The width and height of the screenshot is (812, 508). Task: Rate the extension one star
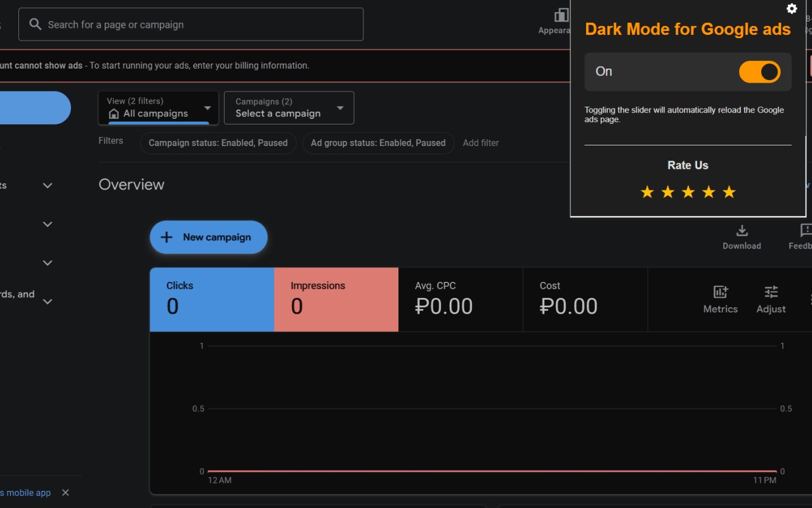tap(647, 192)
